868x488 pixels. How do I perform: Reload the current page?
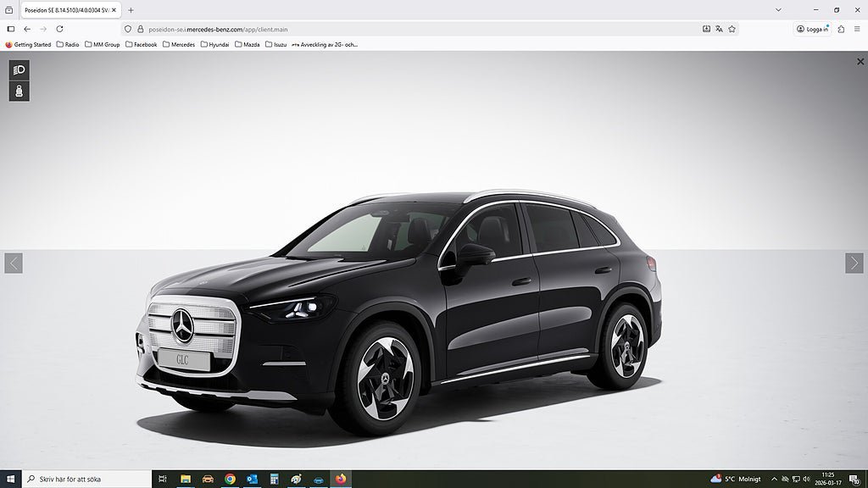pyautogui.click(x=58, y=29)
